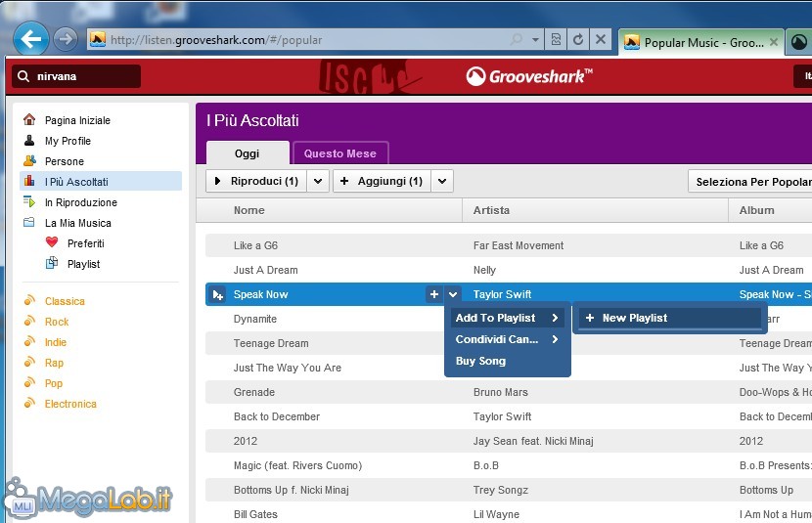Expand the Aggiungi options dropdown arrow
The height and width of the screenshot is (523, 812).
[x=442, y=181]
